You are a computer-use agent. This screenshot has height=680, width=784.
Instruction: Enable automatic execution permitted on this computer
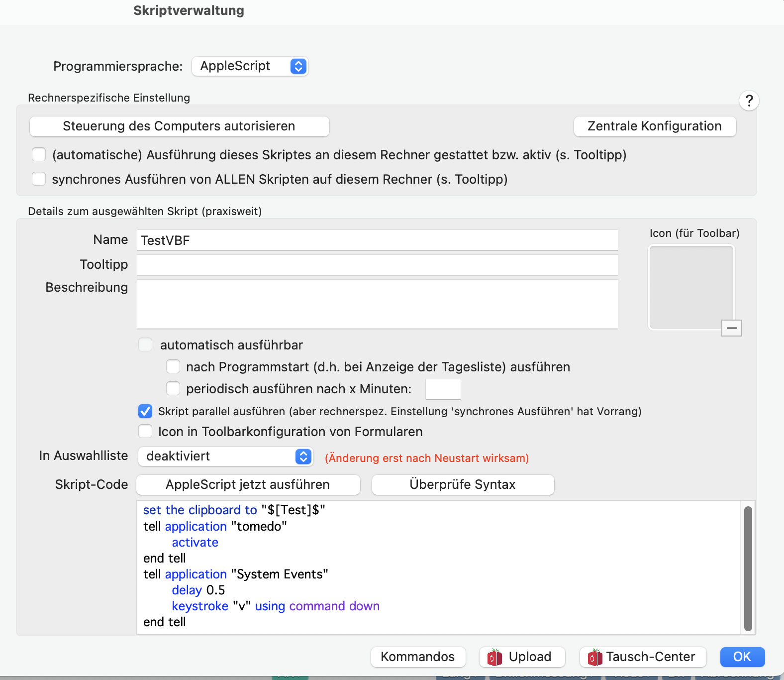click(x=39, y=154)
